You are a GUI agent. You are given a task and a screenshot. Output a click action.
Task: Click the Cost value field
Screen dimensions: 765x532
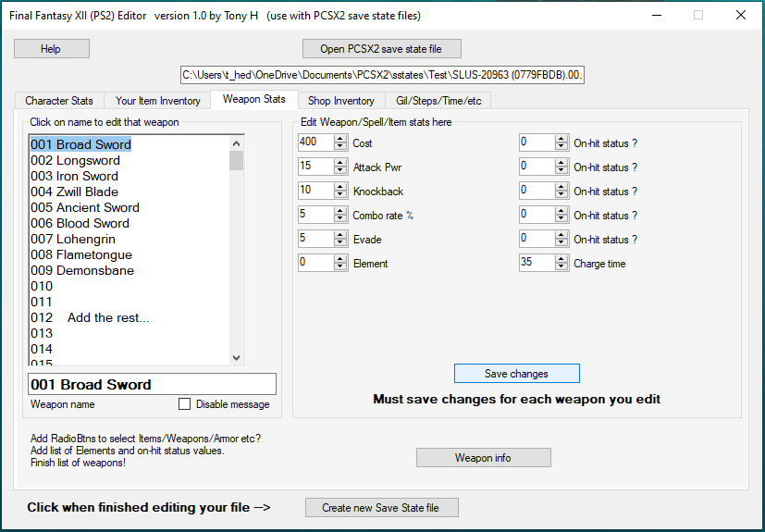point(316,142)
